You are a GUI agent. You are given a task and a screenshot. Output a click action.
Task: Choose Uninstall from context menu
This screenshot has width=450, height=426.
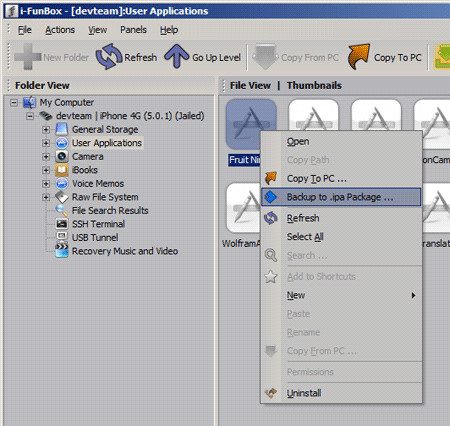pos(341,393)
